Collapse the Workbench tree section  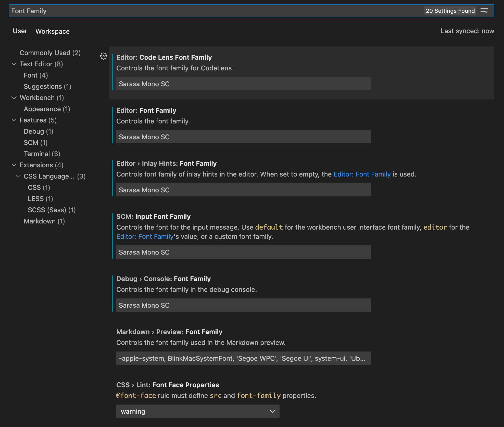(14, 98)
